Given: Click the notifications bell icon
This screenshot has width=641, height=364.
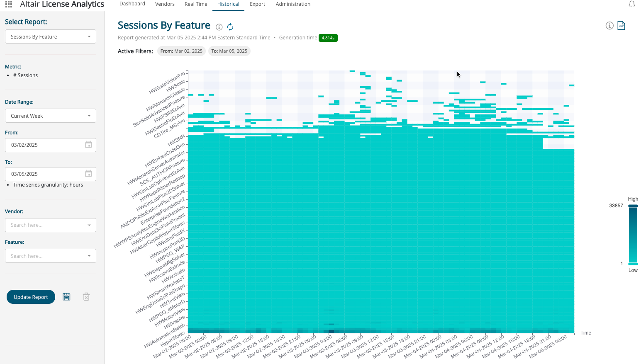Looking at the screenshot, I should coord(632,4).
